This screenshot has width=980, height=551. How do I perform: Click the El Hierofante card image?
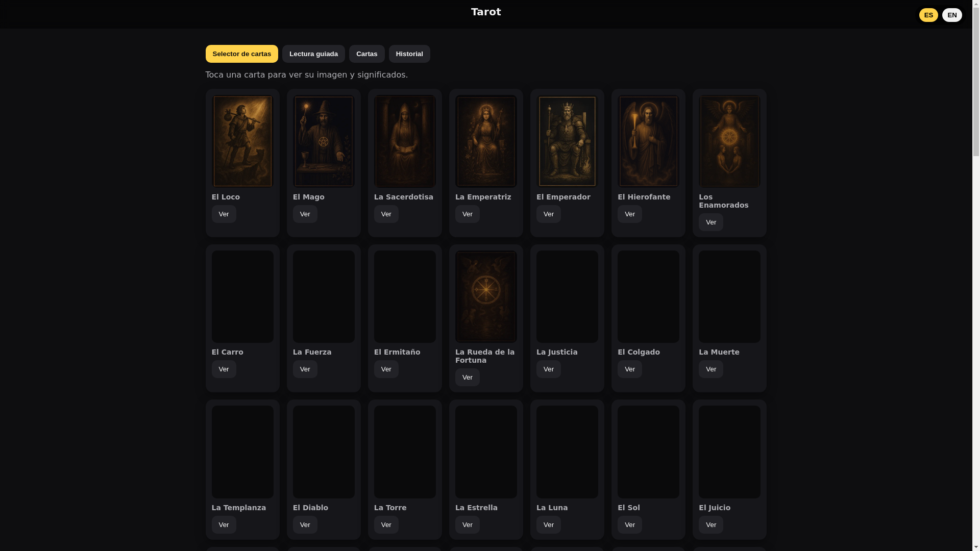[x=648, y=141]
